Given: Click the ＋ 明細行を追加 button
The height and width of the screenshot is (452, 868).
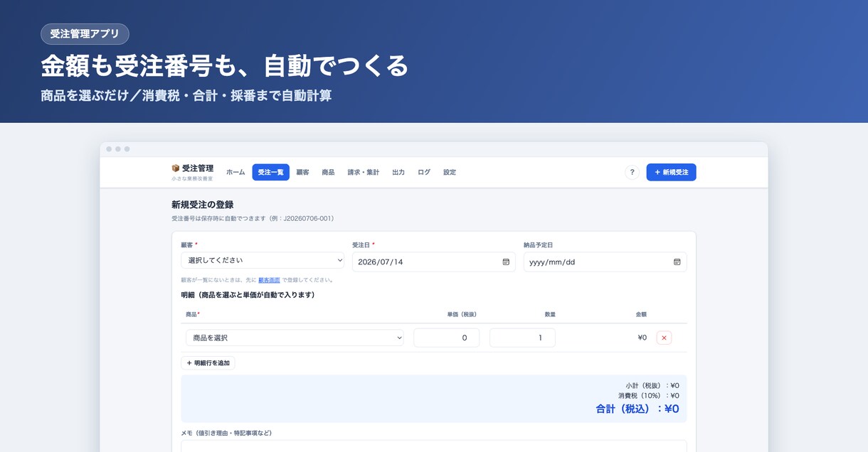Looking at the screenshot, I should coord(208,362).
